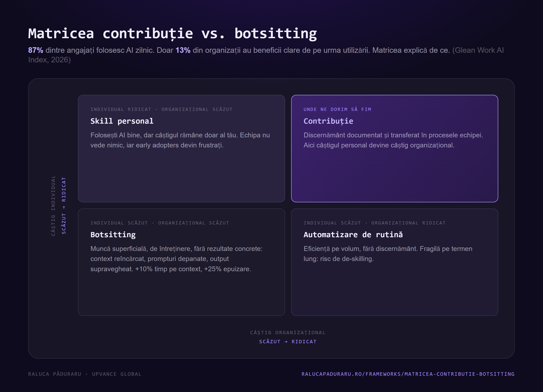The height and width of the screenshot is (392, 543).
Task: Select the highlighted 'Contribuție' quadrant card
Action: [x=395, y=148]
